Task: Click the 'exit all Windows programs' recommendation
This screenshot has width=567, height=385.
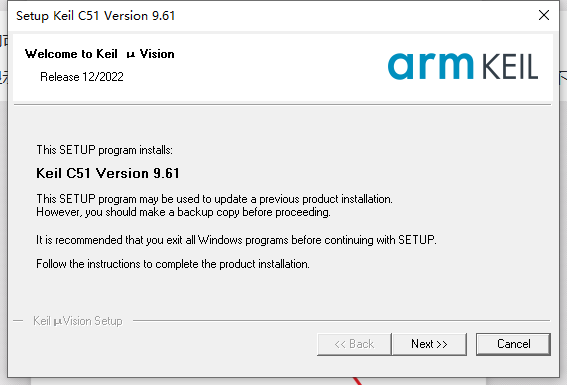Action: click(236, 240)
